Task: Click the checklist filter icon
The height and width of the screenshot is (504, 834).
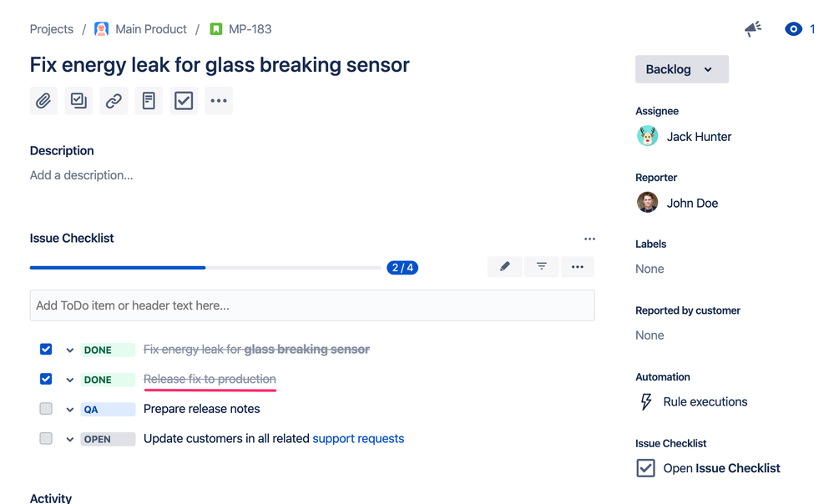Action: tap(541, 266)
